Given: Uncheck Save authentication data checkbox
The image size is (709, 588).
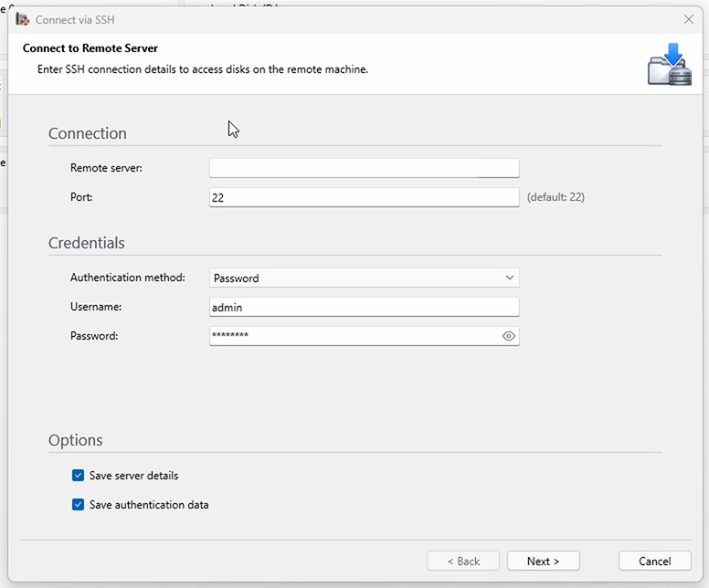Looking at the screenshot, I should (x=78, y=505).
